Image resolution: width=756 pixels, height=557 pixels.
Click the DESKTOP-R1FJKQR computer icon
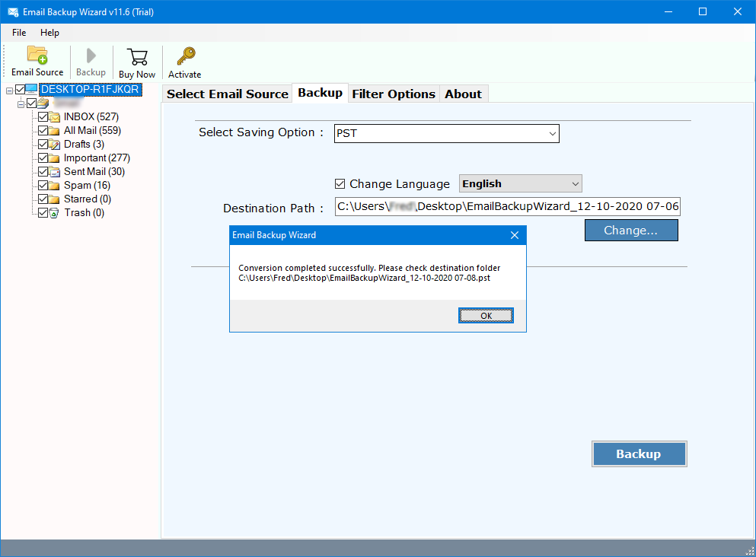click(31, 89)
